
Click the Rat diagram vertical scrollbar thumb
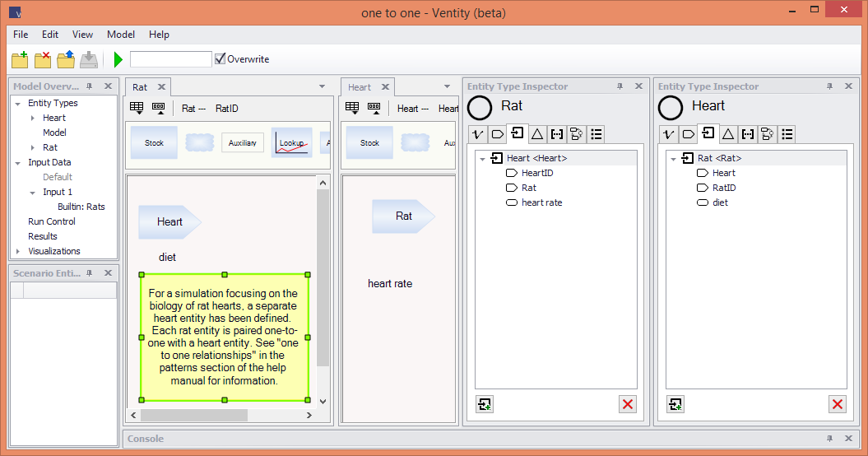[323, 277]
